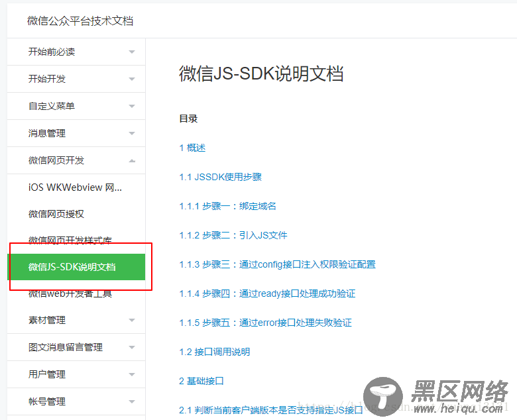Go to 1.1.5 error接口处理失败验证 link
517x420 pixels.
(265, 323)
